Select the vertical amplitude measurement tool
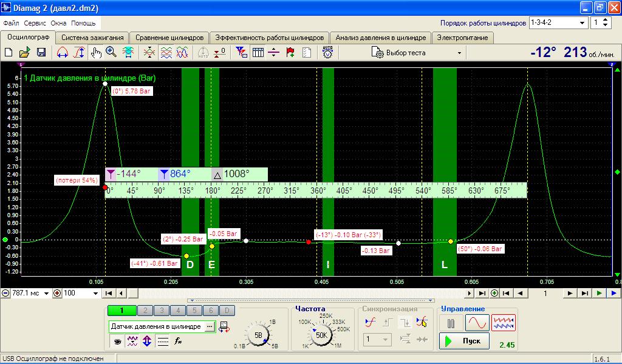622x364 pixels. 79,52
